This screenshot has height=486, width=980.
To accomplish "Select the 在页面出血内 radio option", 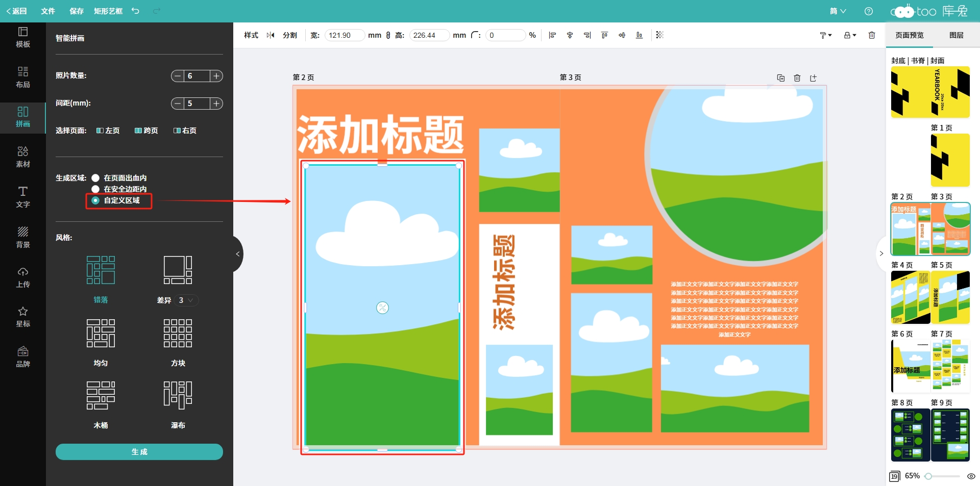I will (95, 178).
